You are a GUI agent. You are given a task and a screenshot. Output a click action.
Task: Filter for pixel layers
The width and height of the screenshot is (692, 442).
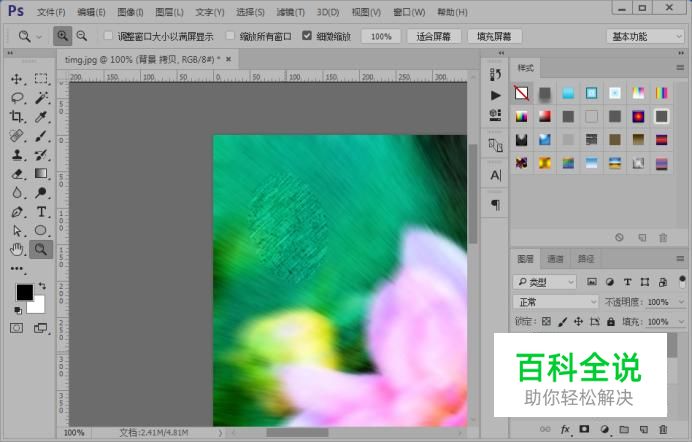point(592,282)
